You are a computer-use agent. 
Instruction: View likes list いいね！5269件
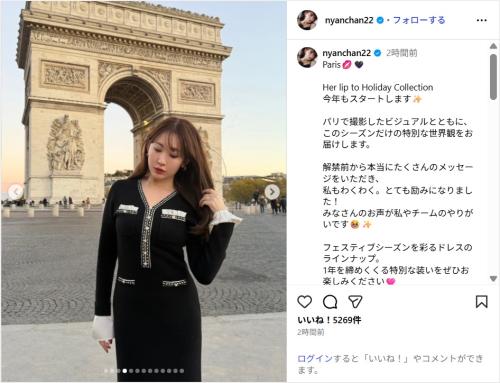(x=329, y=320)
